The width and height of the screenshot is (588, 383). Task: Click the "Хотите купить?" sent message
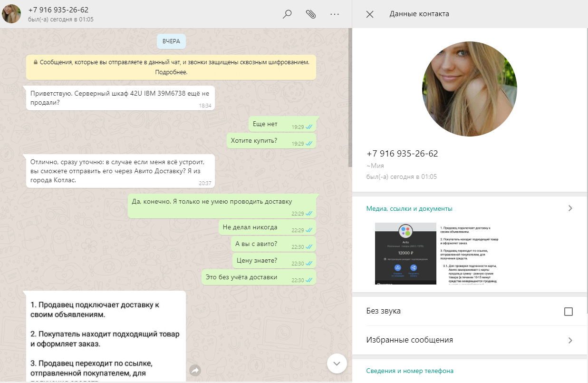pyautogui.click(x=254, y=141)
